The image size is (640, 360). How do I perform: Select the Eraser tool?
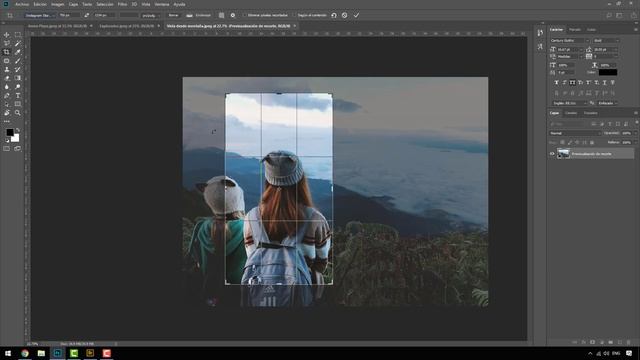[x=7, y=78]
